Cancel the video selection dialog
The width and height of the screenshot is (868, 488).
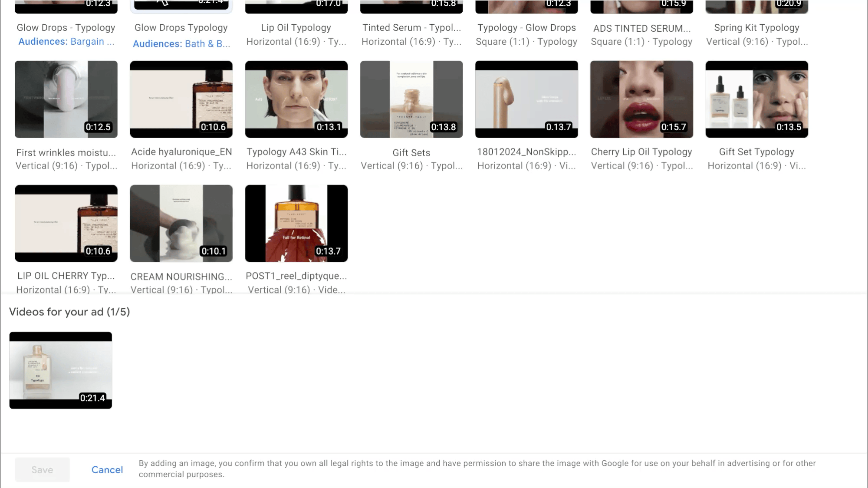tap(107, 470)
